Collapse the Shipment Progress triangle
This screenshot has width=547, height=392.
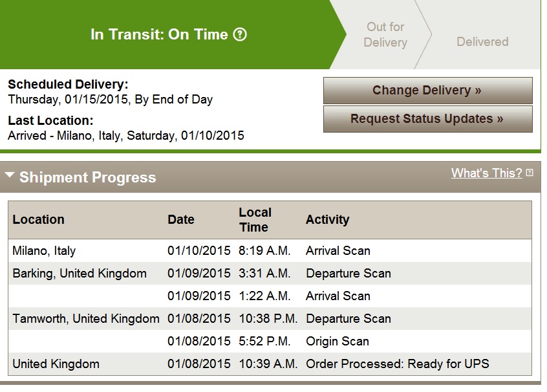10,175
